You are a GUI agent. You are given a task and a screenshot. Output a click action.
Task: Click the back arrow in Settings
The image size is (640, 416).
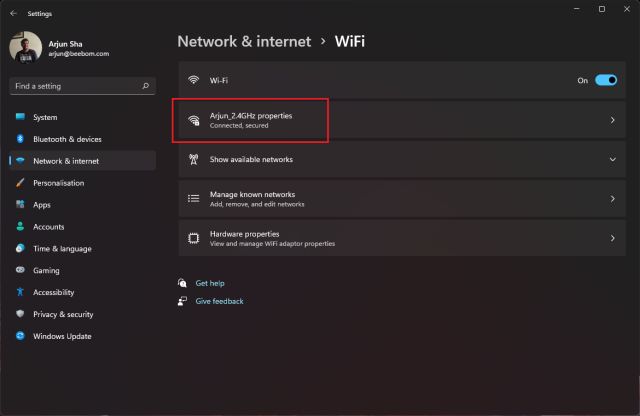[12, 13]
